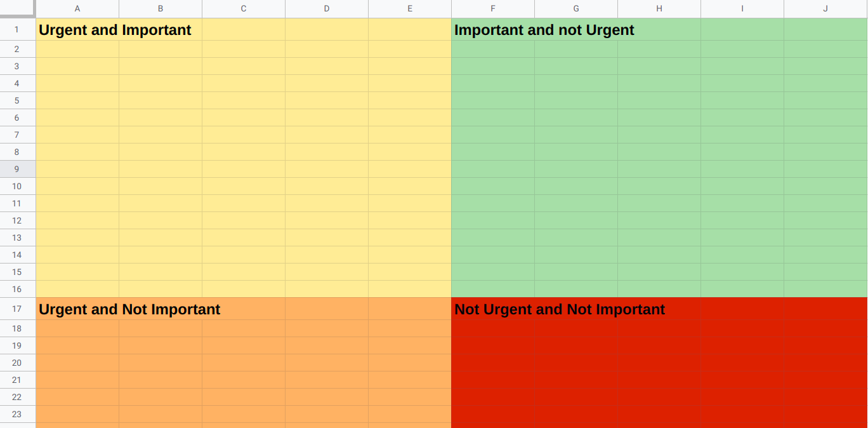
Task: Click the select-all corner box
Action: [x=17, y=8]
